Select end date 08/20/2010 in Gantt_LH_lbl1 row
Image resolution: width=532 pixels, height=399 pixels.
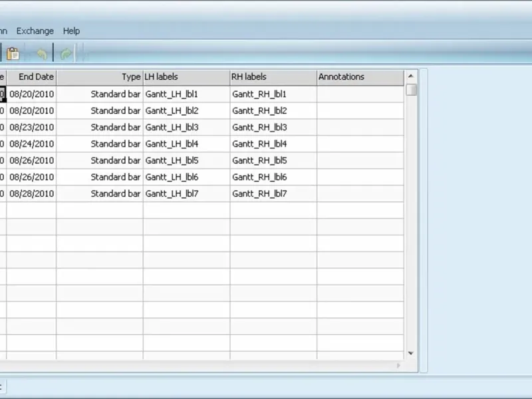(x=31, y=94)
